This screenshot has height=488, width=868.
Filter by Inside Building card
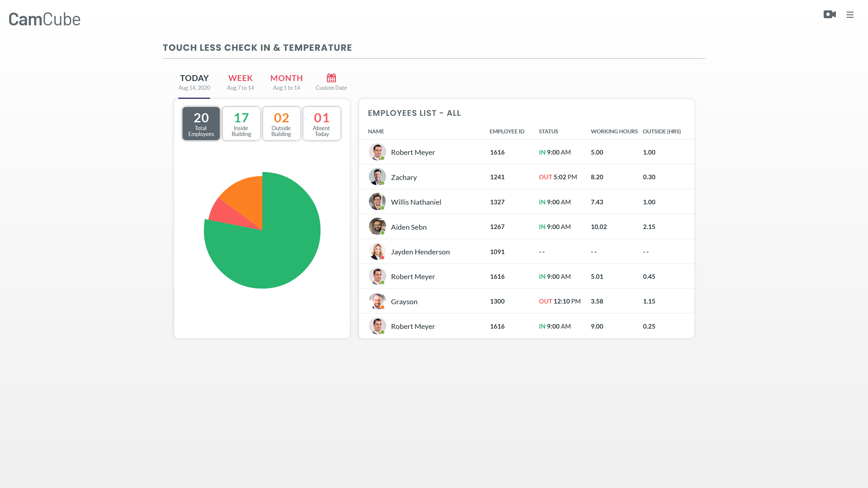click(x=241, y=124)
